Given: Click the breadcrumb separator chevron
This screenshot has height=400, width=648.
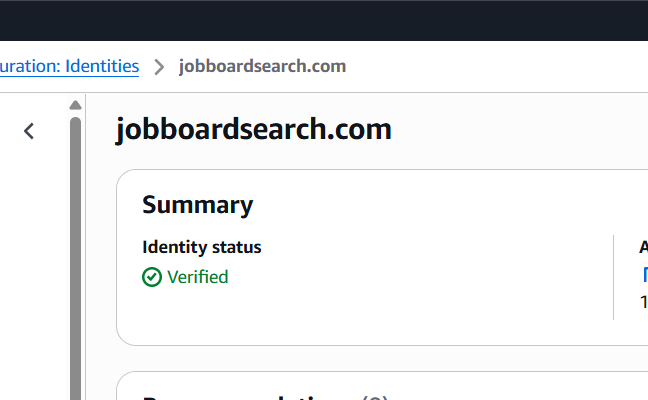Looking at the screenshot, I should click(x=159, y=67).
